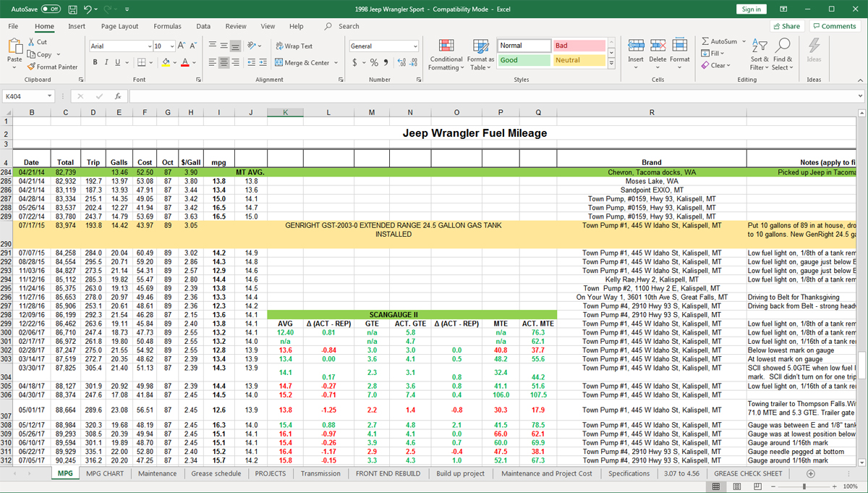Viewport: 868px width, 493px height.
Task: Apply italic formatting
Action: pyautogui.click(x=106, y=62)
